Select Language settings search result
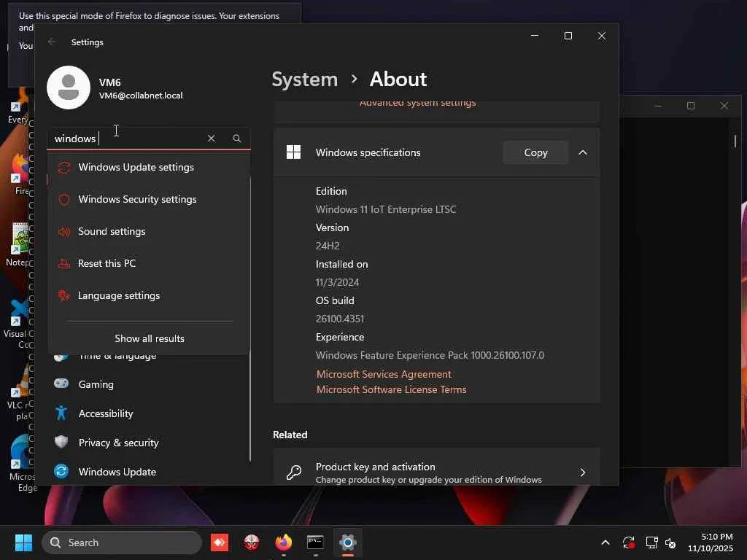 coord(149,296)
